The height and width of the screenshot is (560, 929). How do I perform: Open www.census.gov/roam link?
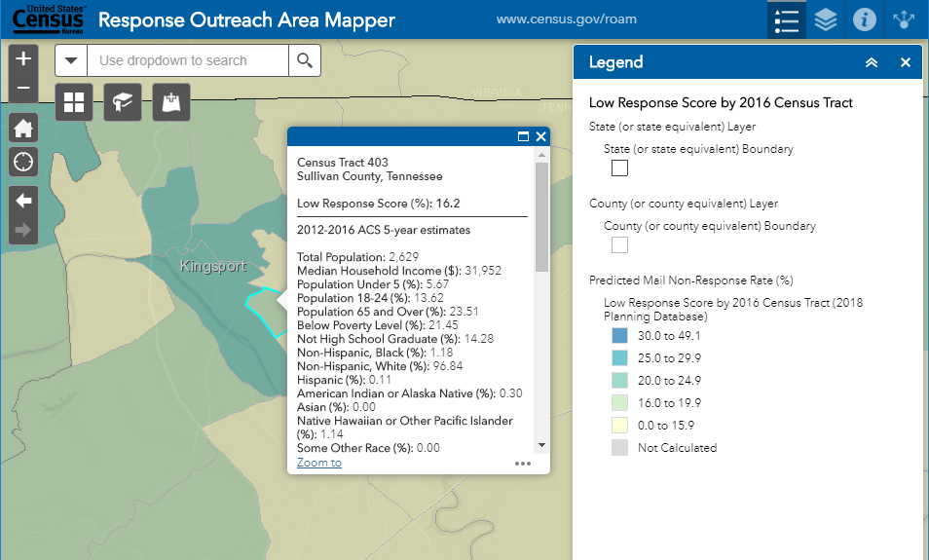(x=567, y=19)
